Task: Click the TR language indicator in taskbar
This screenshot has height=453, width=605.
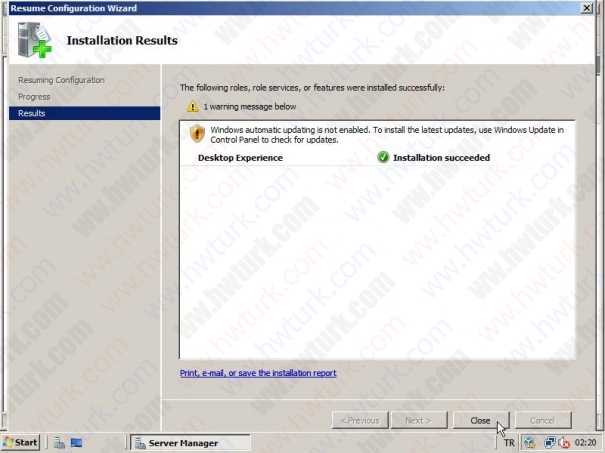Action: point(509,443)
